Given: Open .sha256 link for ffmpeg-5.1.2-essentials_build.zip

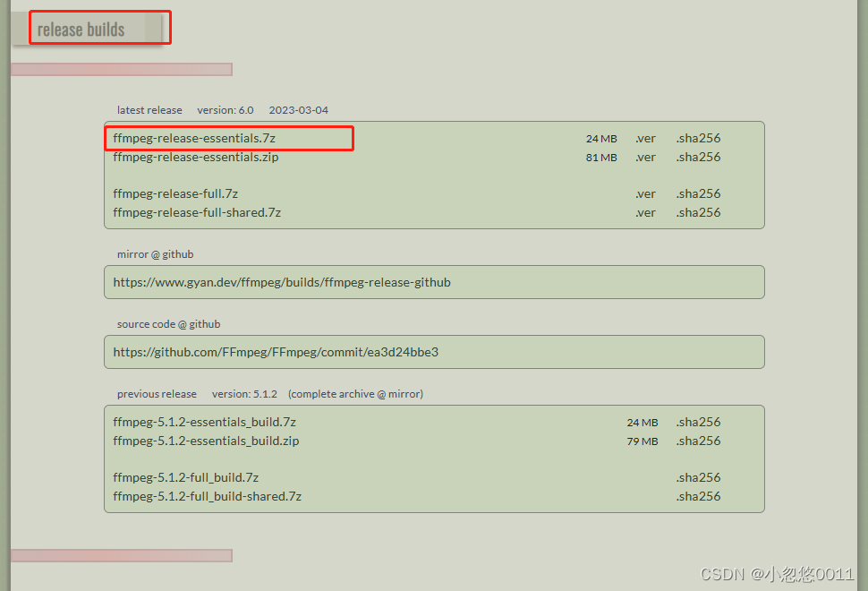Looking at the screenshot, I should pyautogui.click(x=698, y=441).
